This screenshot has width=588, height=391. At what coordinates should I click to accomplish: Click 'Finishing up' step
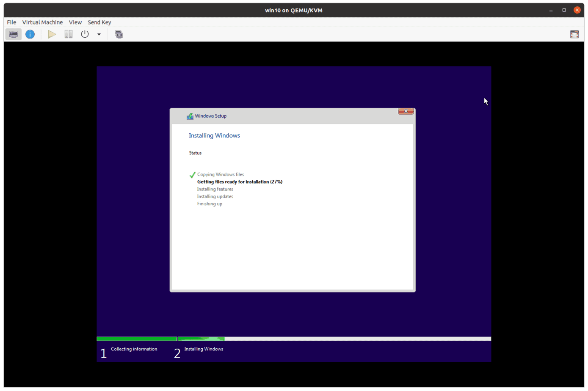pyautogui.click(x=210, y=204)
